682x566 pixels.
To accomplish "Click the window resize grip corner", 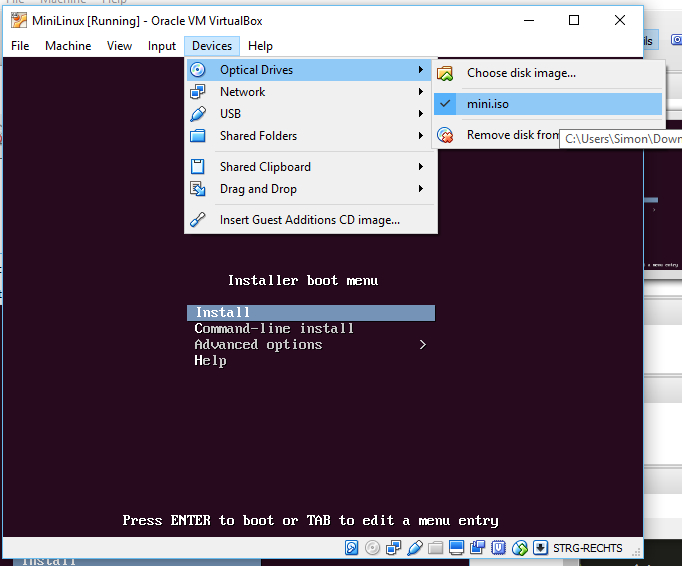I will (x=637, y=552).
